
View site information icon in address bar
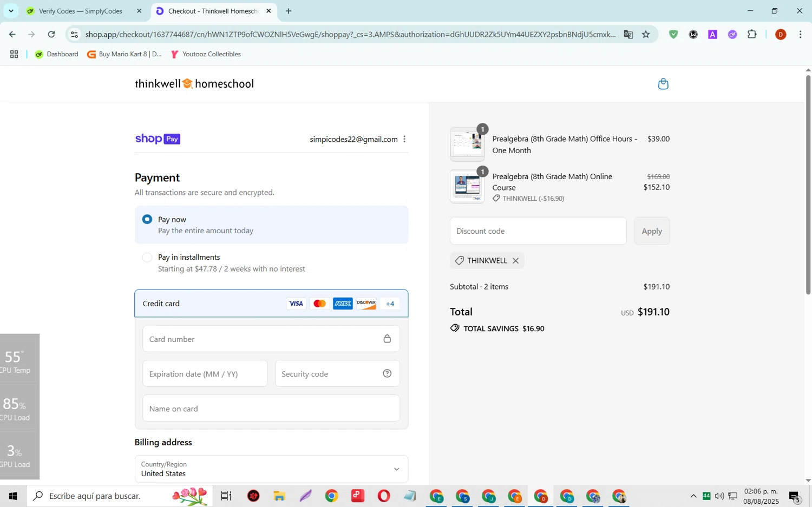[75, 34]
